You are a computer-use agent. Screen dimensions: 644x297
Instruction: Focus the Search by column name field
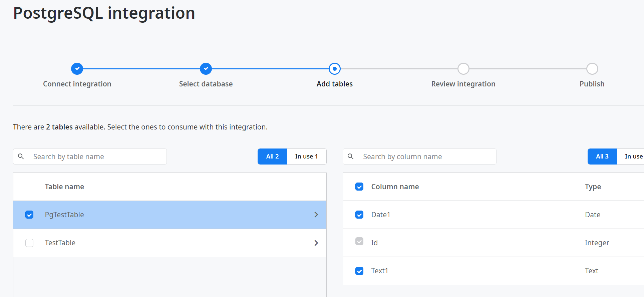427,157
